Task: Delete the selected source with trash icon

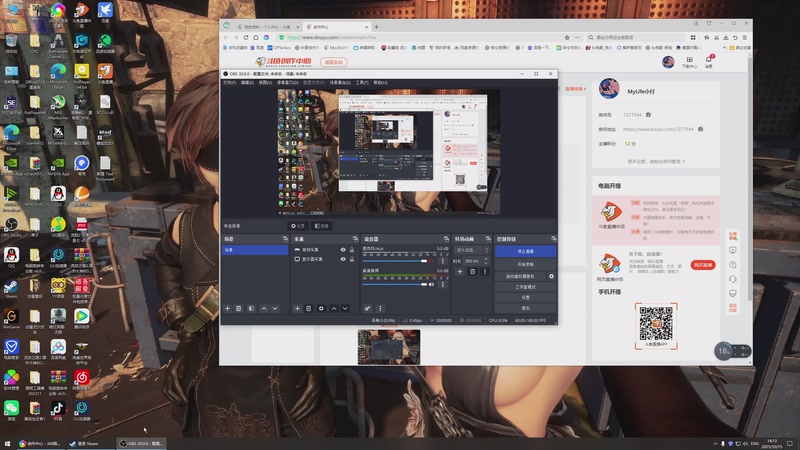Action: coord(308,308)
